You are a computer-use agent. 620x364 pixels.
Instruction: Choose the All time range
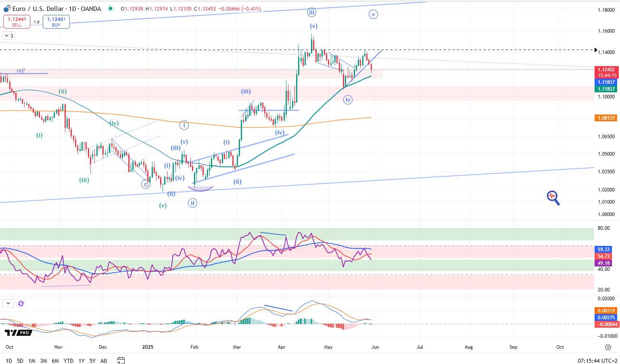point(104,361)
